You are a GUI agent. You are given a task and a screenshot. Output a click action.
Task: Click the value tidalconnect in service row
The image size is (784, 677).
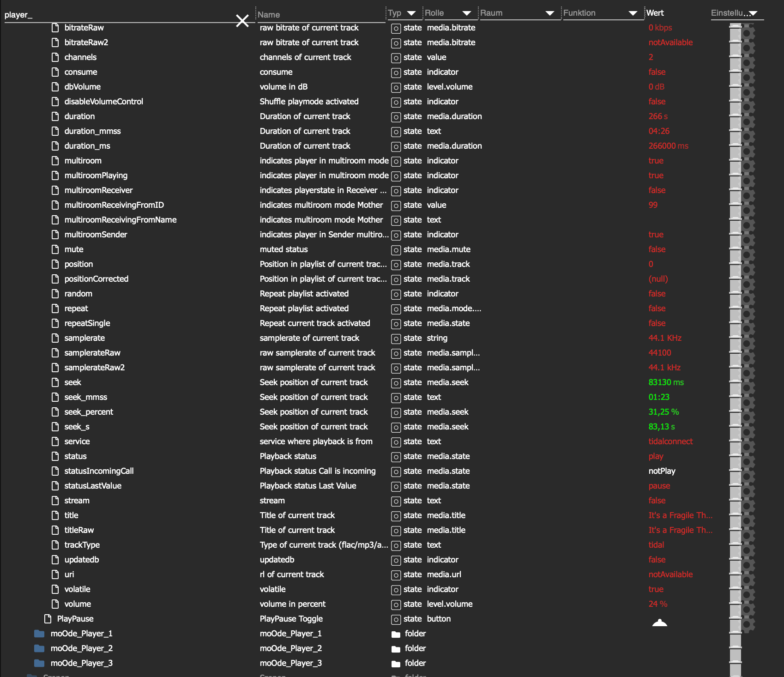coord(670,441)
